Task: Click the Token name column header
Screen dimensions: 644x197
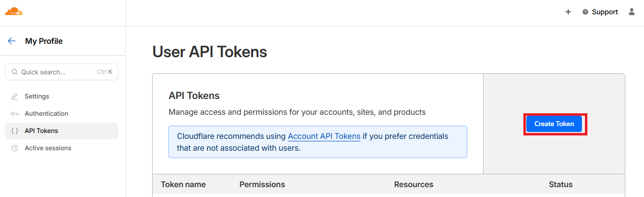Action: (x=183, y=185)
